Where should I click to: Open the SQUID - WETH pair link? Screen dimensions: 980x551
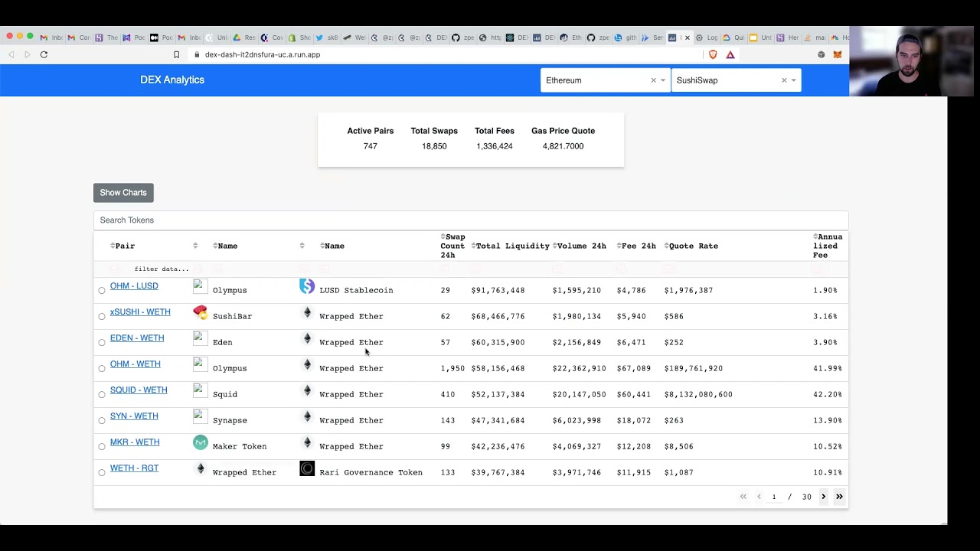point(139,390)
